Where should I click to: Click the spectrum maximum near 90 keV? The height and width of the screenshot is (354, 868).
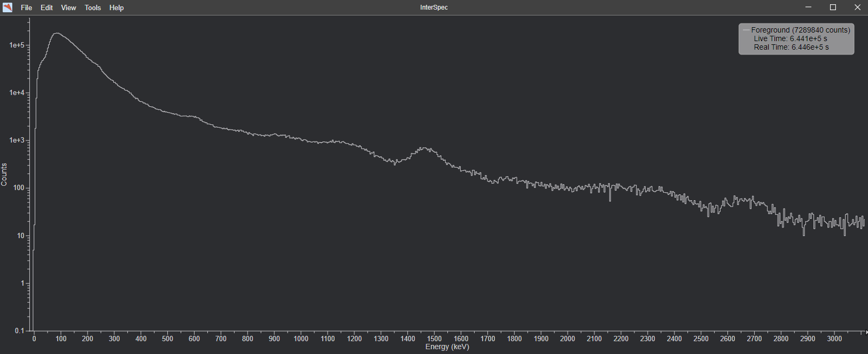pos(56,33)
